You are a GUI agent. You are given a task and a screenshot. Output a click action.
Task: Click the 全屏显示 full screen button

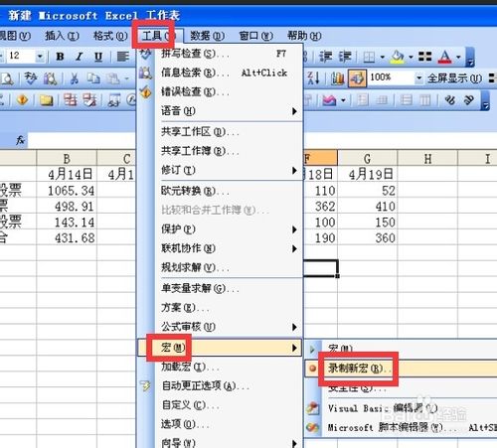point(454,78)
